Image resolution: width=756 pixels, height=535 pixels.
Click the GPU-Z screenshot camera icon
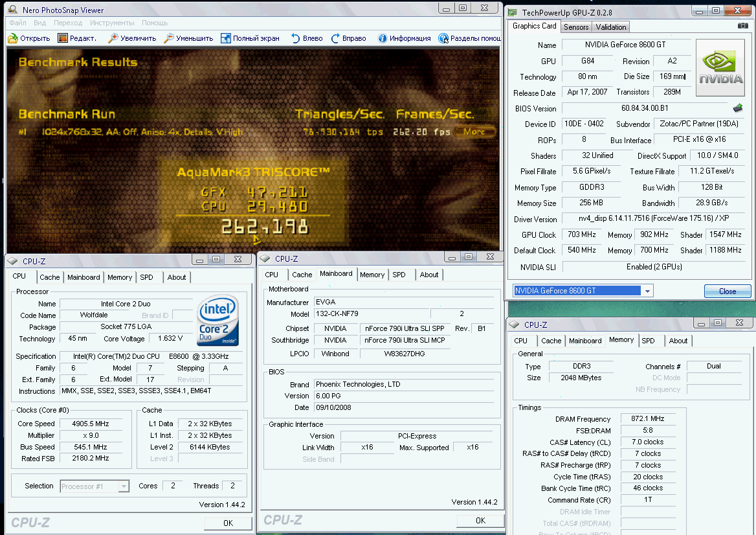[743, 25]
